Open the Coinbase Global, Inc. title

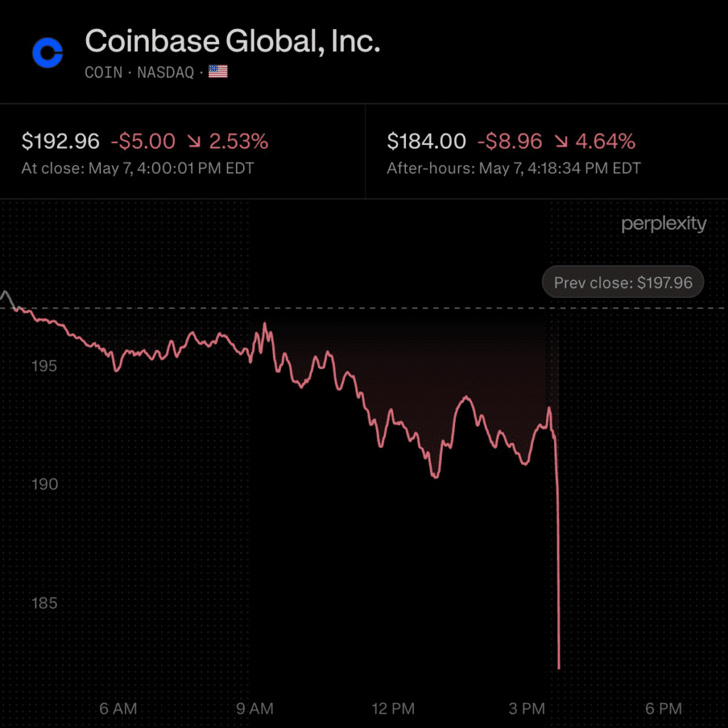[232, 41]
